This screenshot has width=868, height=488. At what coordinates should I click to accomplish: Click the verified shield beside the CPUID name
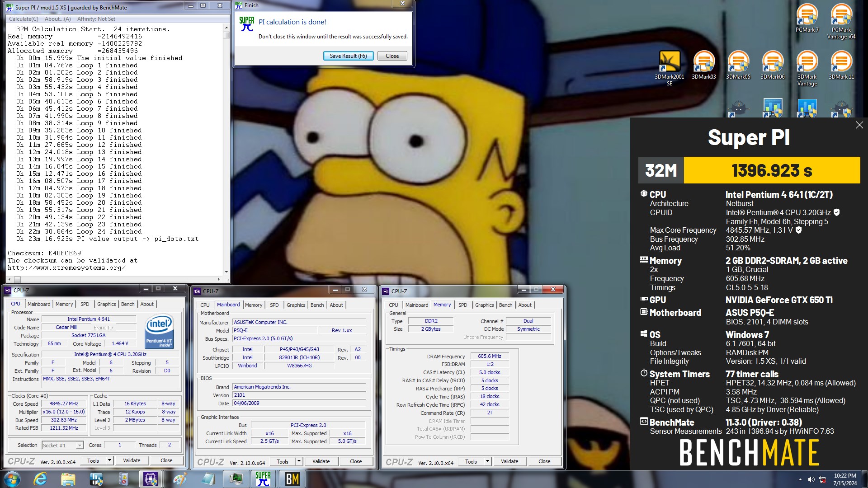click(x=836, y=212)
